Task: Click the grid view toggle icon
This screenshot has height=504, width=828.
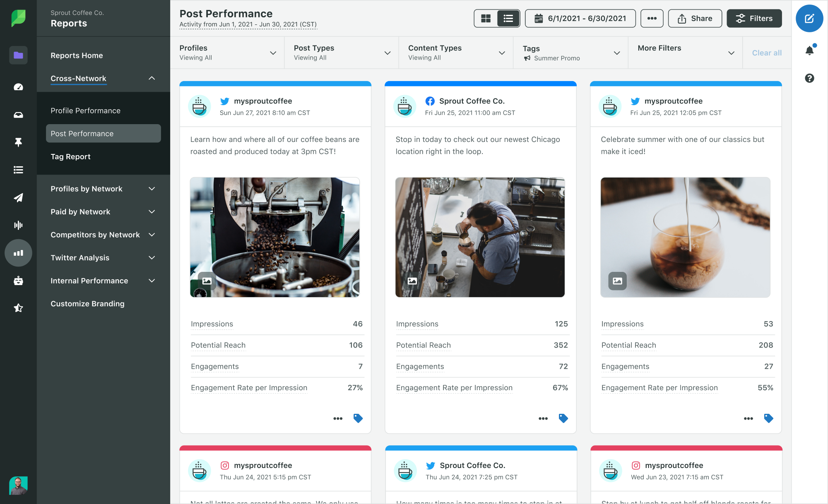Action: pyautogui.click(x=486, y=18)
